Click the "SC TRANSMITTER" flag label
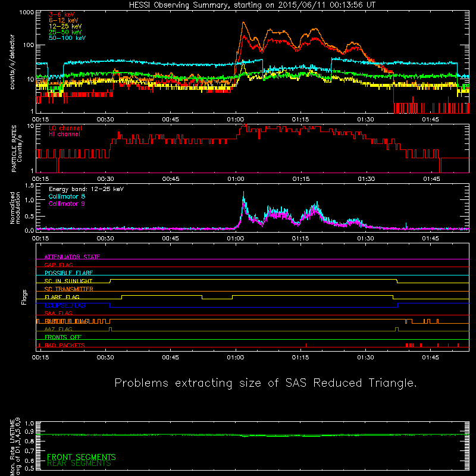Screen dimensions: 476x476 coord(69,289)
